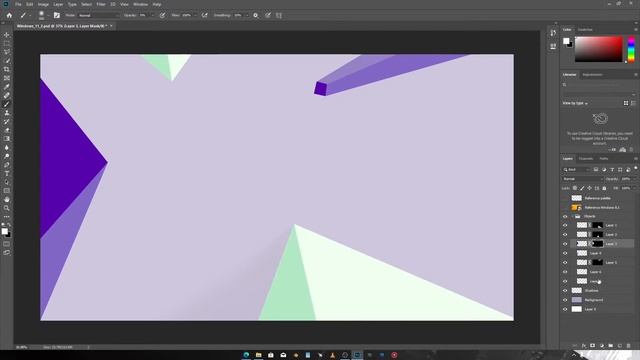The height and width of the screenshot is (360, 640).
Task: Pick a color in the red color field
Action: point(599,49)
